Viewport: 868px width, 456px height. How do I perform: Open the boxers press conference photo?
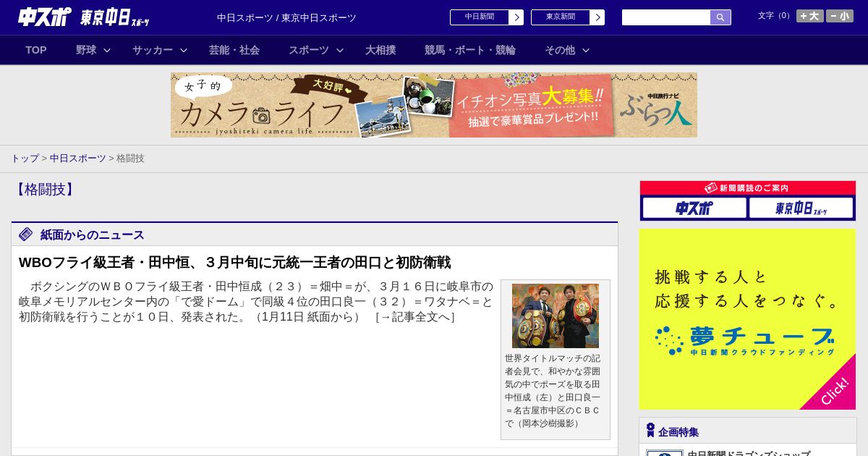pyautogui.click(x=556, y=316)
